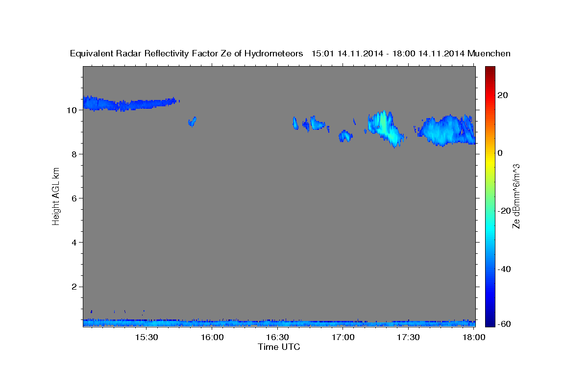Click the height tick label '2'

[74, 287]
